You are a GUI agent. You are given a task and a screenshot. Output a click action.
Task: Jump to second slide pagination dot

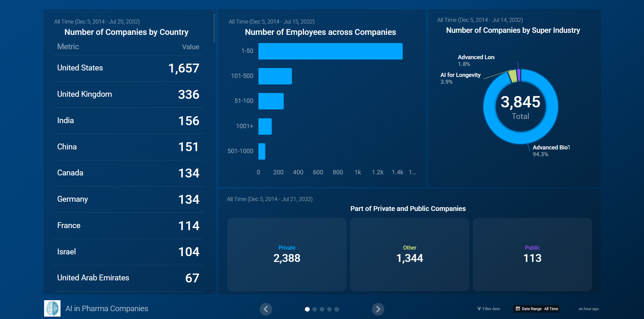pos(314,309)
